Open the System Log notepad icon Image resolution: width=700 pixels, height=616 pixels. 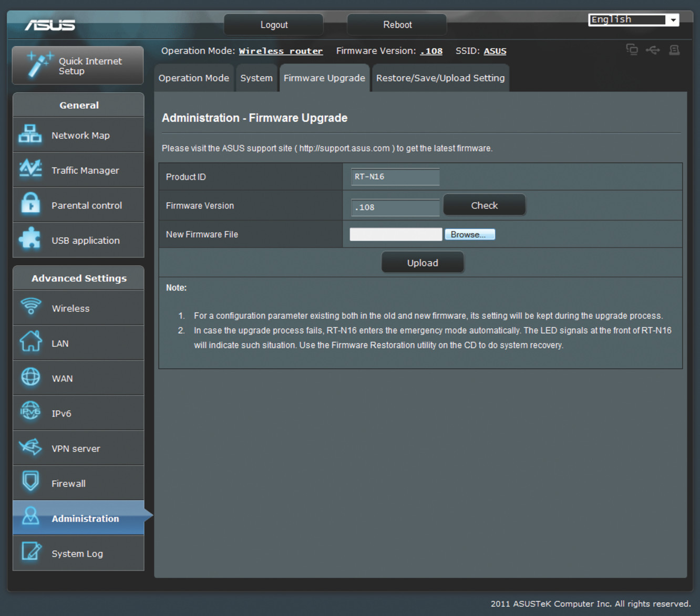coord(30,552)
